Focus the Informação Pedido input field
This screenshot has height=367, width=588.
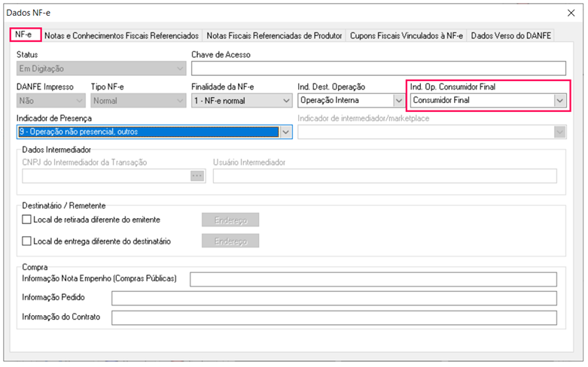tap(334, 299)
